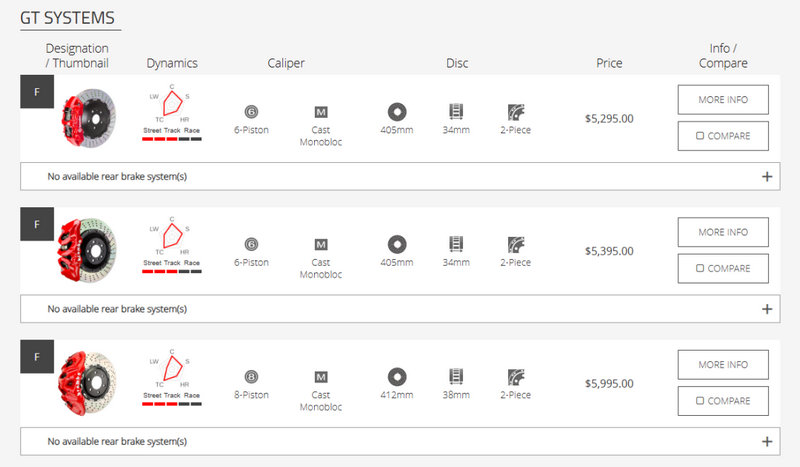Viewport: 800px width, 467px height.
Task: Click the 412mm disc diameter icon
Action: (x=396, y=376)
